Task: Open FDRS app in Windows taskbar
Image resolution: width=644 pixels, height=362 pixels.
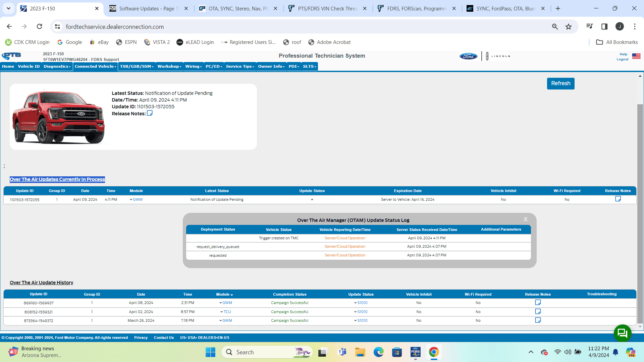Action: tap(415, 352)
